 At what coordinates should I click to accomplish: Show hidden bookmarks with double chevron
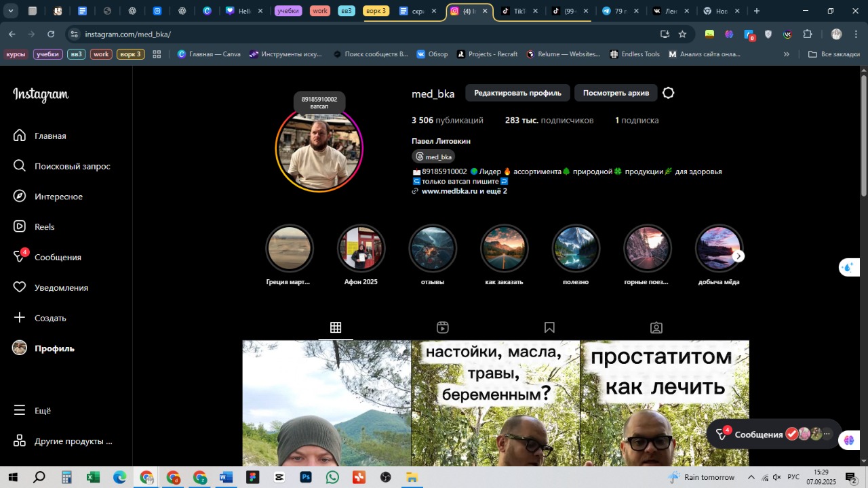[x=787, y=54]
